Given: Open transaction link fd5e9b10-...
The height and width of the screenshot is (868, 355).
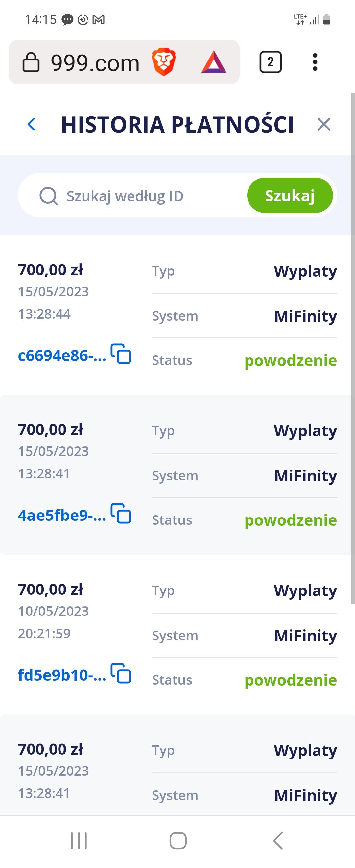Looking at the screenshot, I should [x=62, y=675].
